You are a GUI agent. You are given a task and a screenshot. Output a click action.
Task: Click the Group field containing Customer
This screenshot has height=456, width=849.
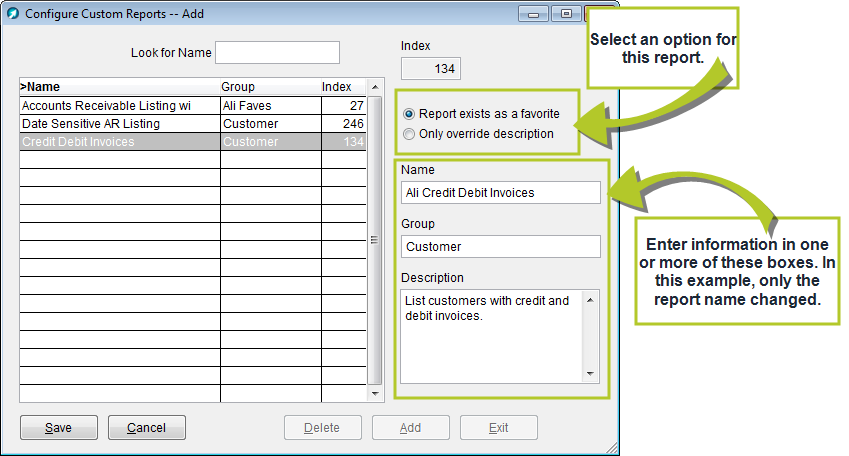[501, 246]
